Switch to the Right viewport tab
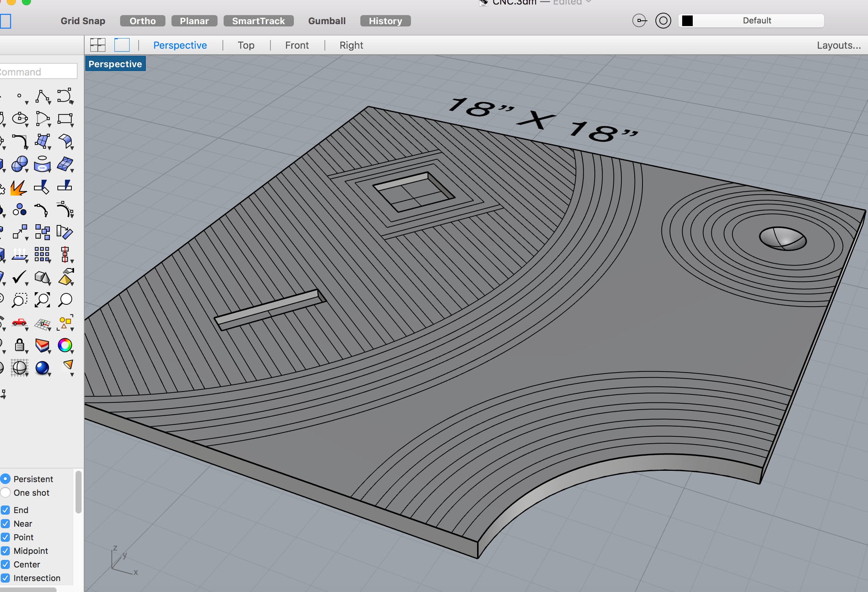 pyautogui.click(x=351, y=45)
